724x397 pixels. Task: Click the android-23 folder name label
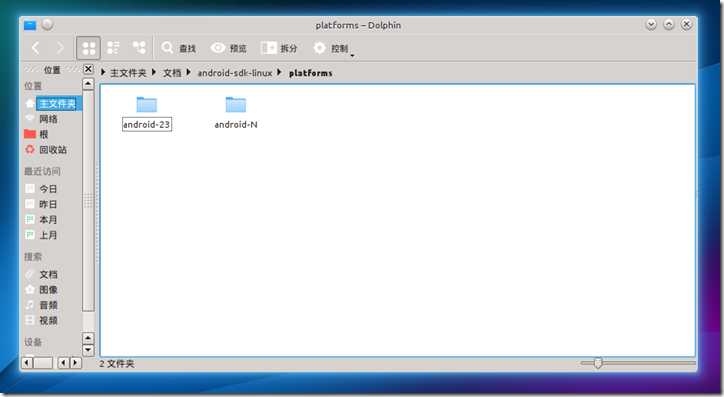pos(147,125)
